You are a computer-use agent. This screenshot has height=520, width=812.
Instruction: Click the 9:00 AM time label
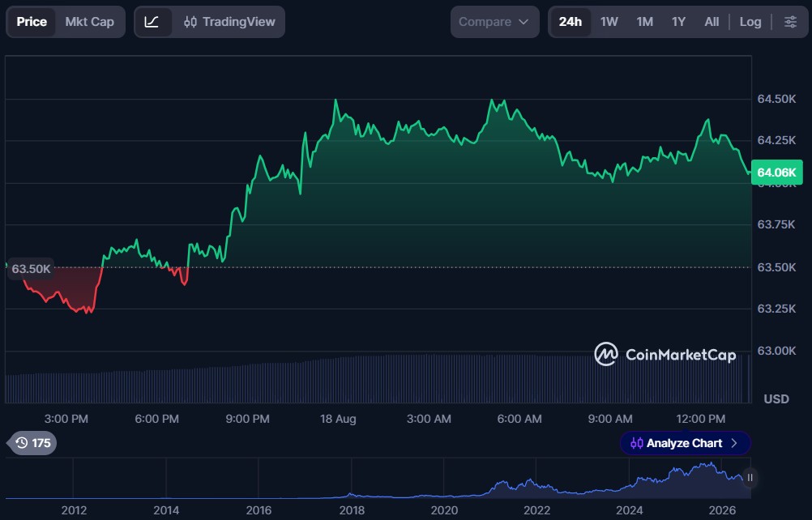click(x=610, y=419)
